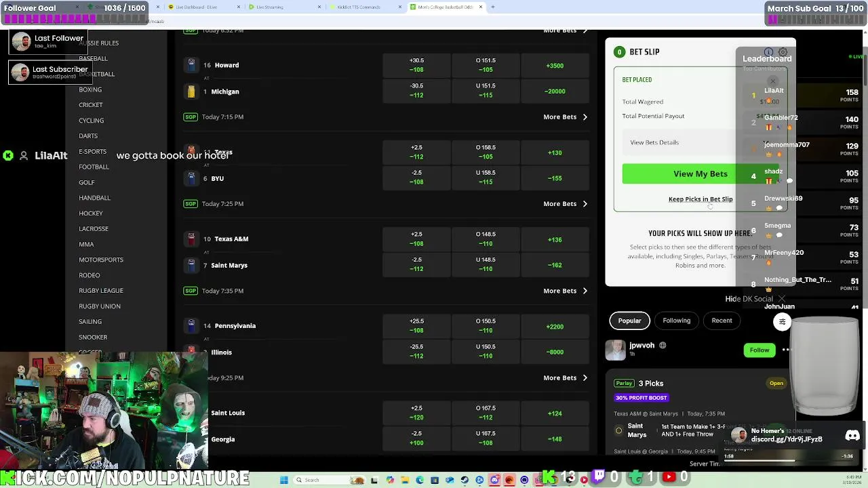This screenshot has width=868, height=488.
Task: Open Cycling in sports sidebar
Action: pyautogui.click(x=92, y=121)
